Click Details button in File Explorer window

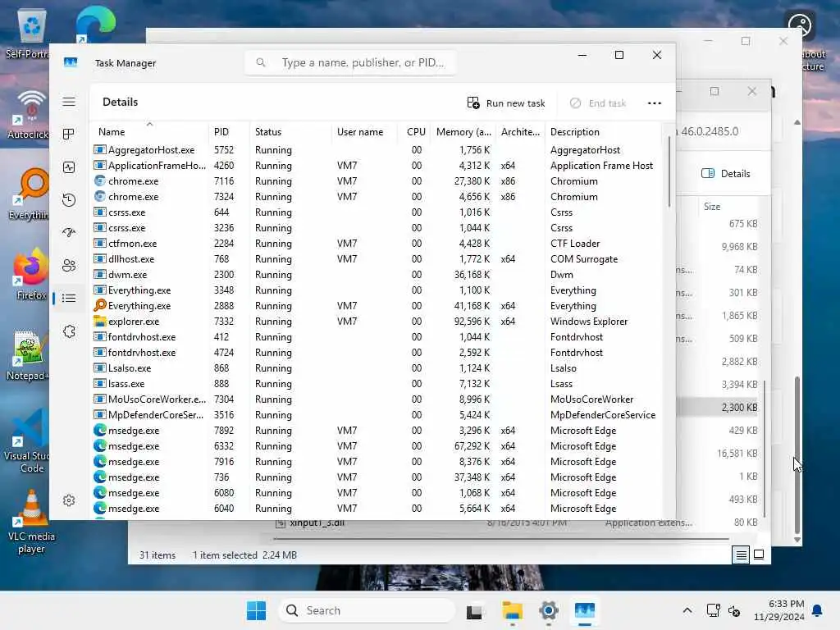point(726,174)
